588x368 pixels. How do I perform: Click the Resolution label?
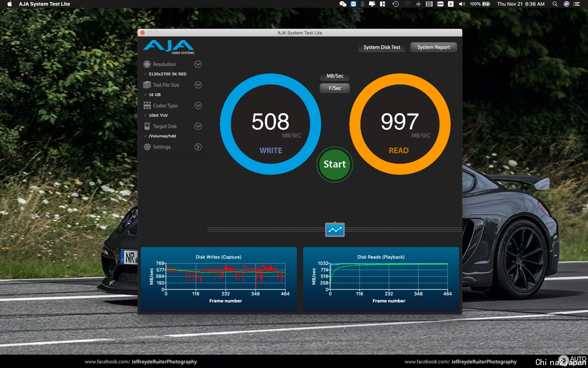[x=164, y=64]
